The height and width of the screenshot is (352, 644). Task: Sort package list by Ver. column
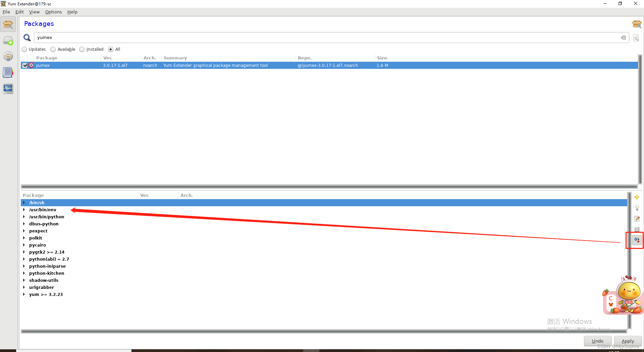pyautogui.click(x=121, y=58)
